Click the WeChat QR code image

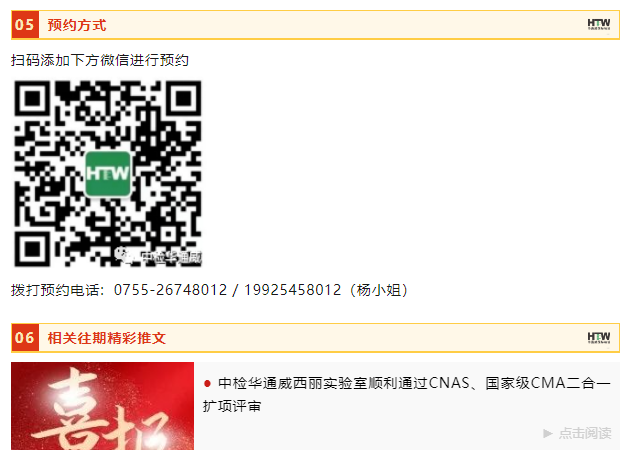click(x=108, y=173)
